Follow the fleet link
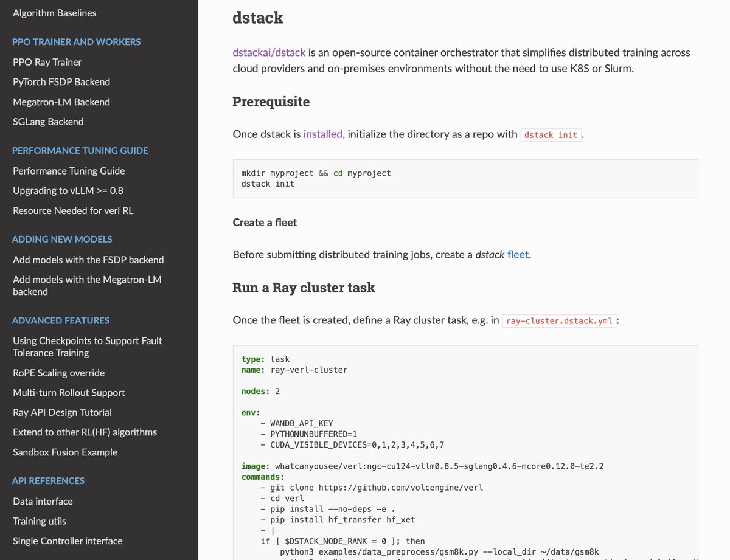 (x=518, y=254)
